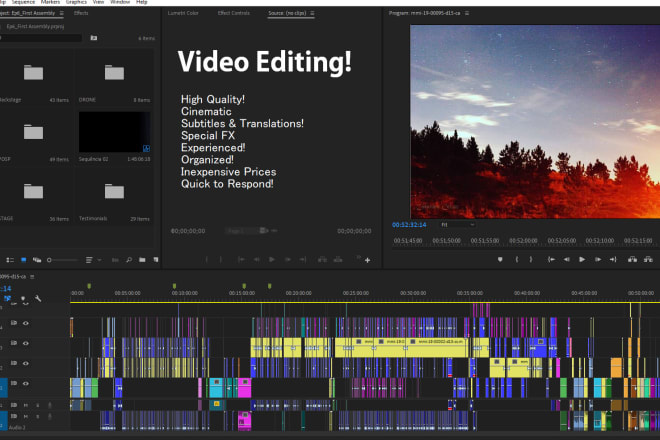Image resolution: width=660 pixels, height=440 pixels.
Task: Open sort icons dropdown in Project panel
Action: click(x=92, y=260)
